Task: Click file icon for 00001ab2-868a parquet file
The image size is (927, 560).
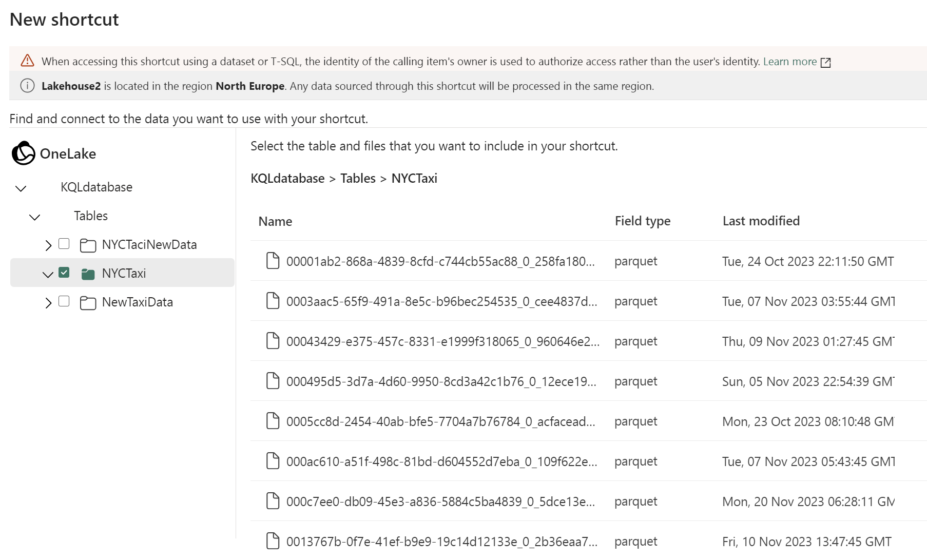Action: [x=273, y=261]
